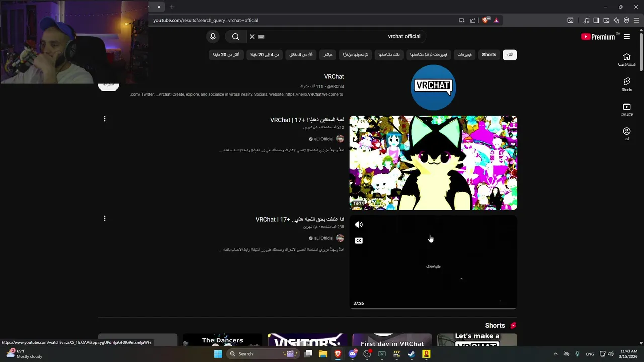Click the voice search microphone icon
Viewport: 644px width, 362px height.
click(213, 36)
